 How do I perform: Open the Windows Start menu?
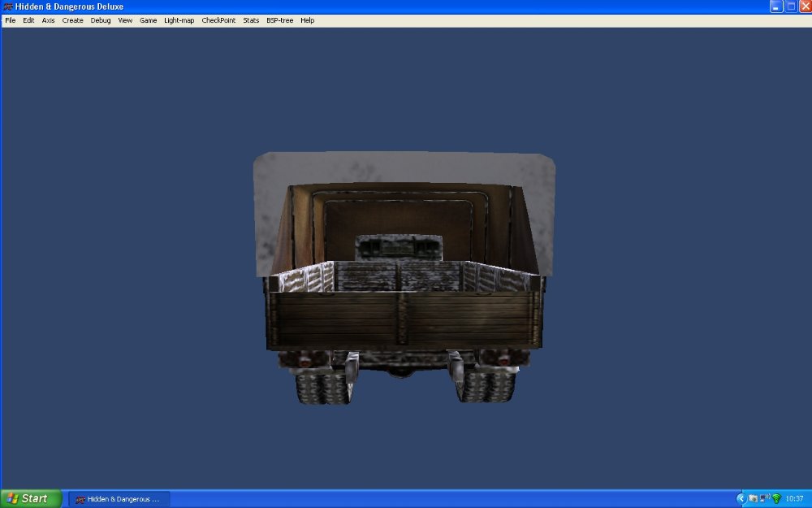[x=31, y=499]
